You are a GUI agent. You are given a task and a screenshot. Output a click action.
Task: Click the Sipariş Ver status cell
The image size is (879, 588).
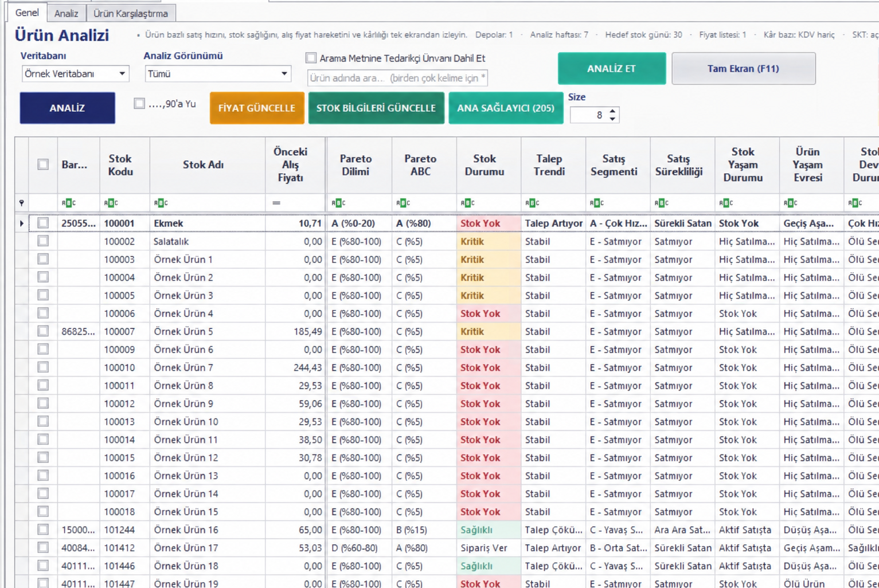click(x=489, y=548)
